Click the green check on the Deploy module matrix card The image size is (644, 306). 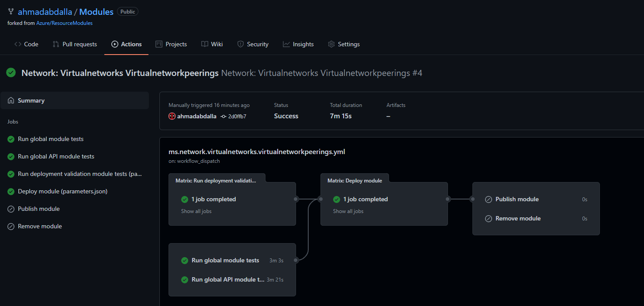[337, 199]
